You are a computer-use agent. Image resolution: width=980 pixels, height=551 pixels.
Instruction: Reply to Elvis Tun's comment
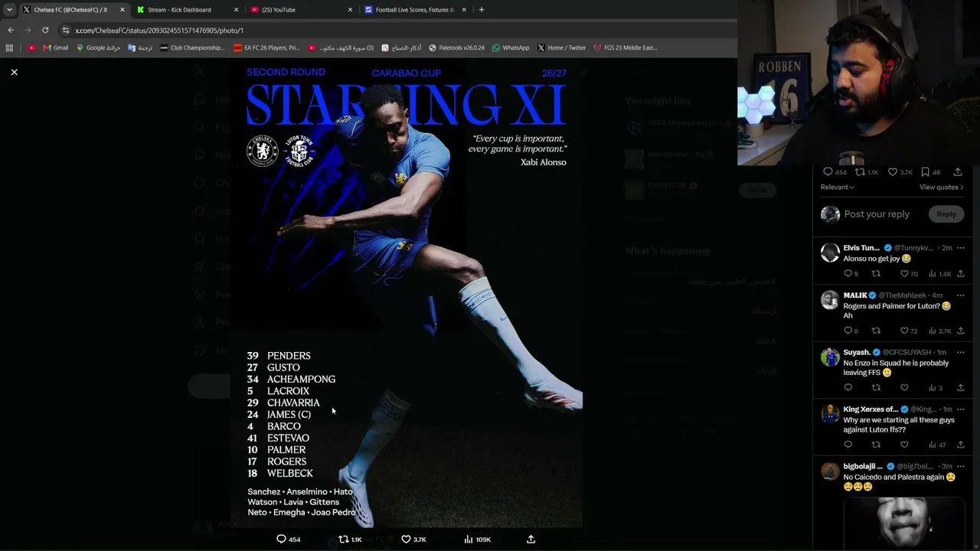[x=851, y=274]
